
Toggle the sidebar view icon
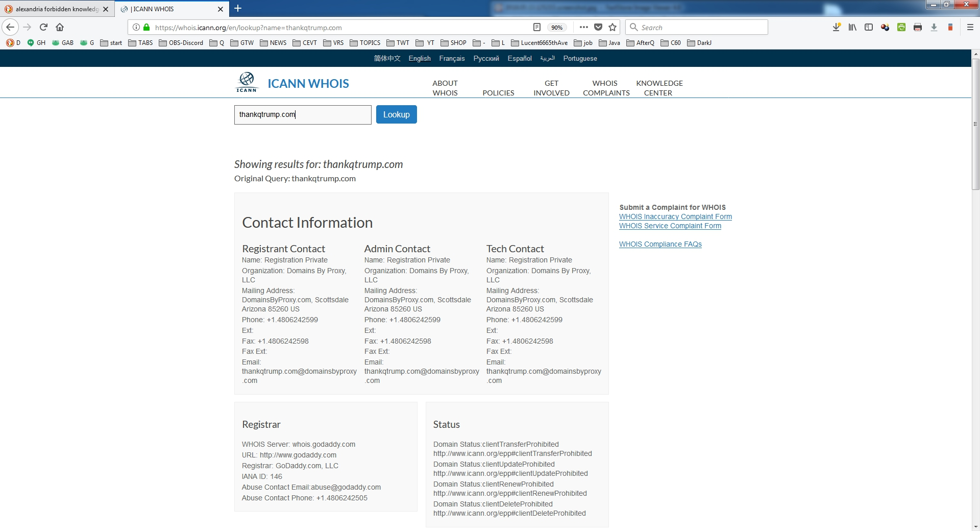pos(869,27)
